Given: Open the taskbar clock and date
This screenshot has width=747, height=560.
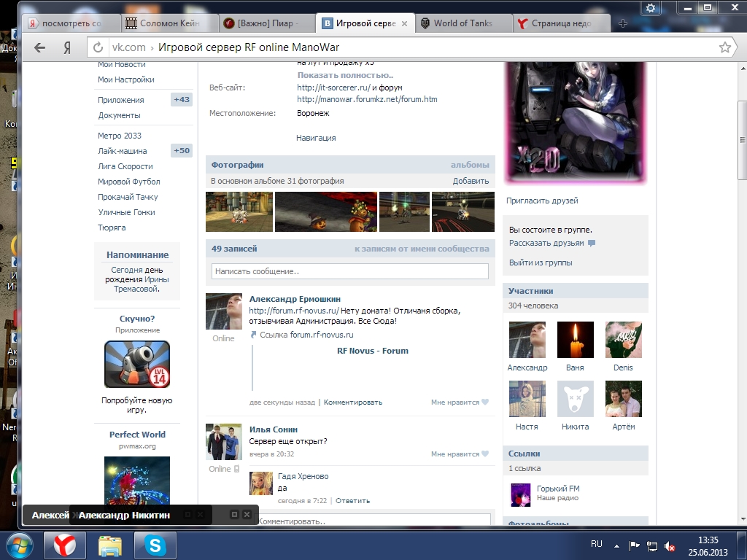Looking at the screenshot, I should pyautogui.click(x=708, y=546).
